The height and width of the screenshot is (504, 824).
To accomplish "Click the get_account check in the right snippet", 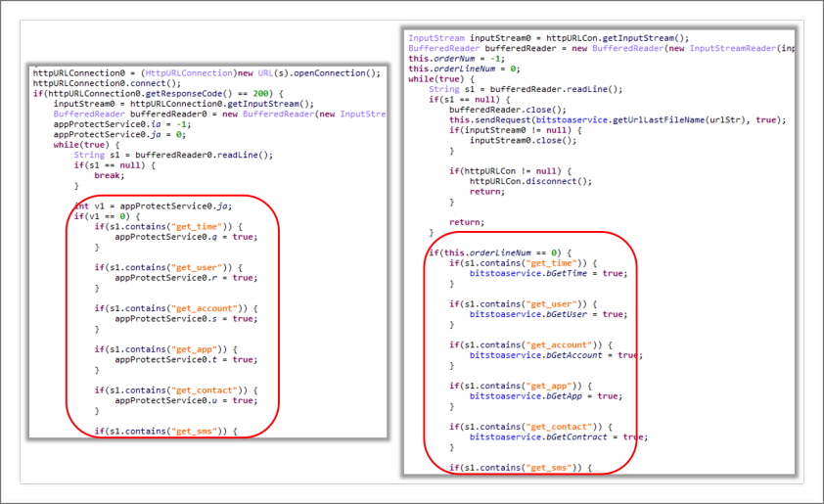I will 530,344.
